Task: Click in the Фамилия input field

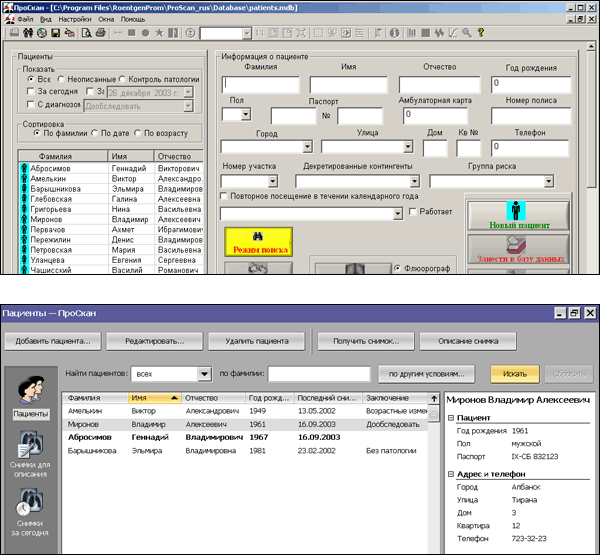Action: 260,84
